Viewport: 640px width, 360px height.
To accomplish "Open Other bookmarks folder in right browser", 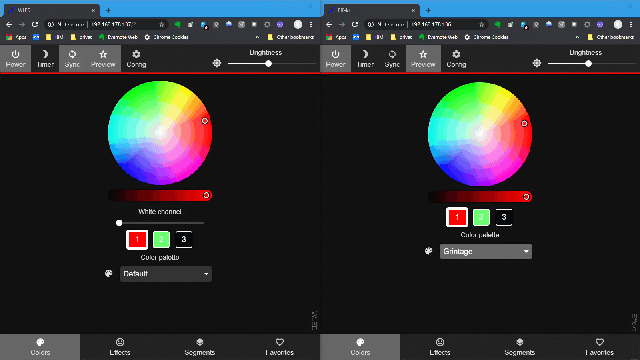I will (x=611, y=37).
